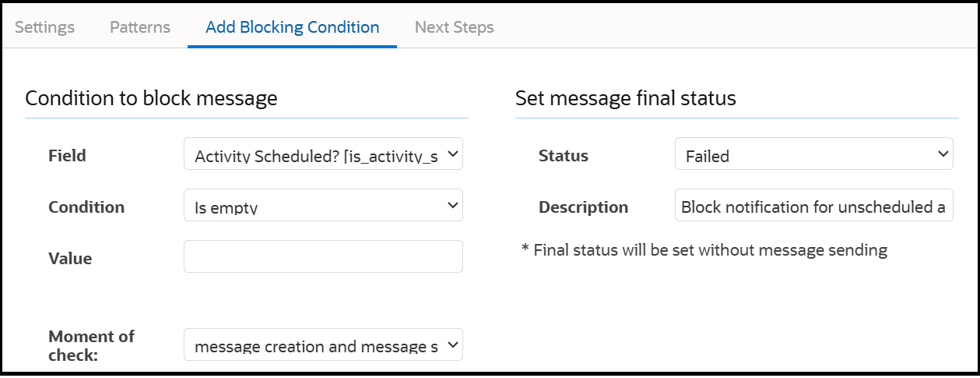This screenshot has width=980, height=378.
Task: Click the Condition label
Action: pyautogui.click(x=86, y=207)
